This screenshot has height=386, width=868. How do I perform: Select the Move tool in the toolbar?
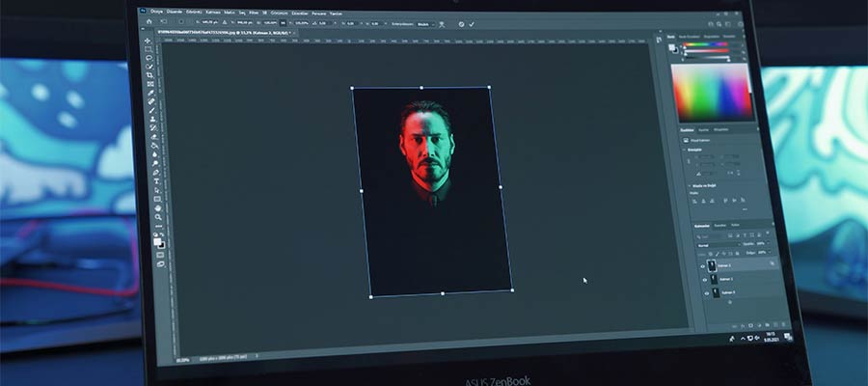(x=147, y=39)
